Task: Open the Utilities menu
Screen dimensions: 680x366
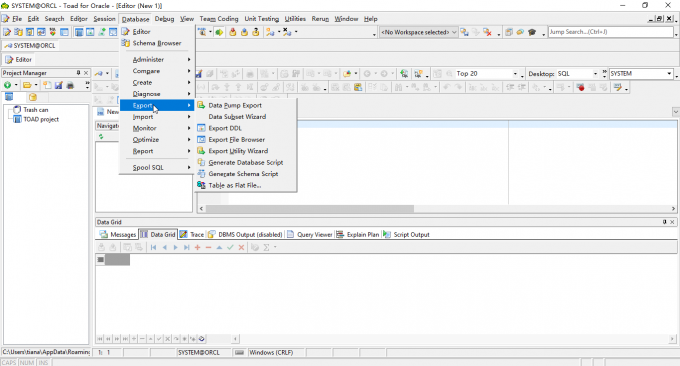Action: point(295,19)
